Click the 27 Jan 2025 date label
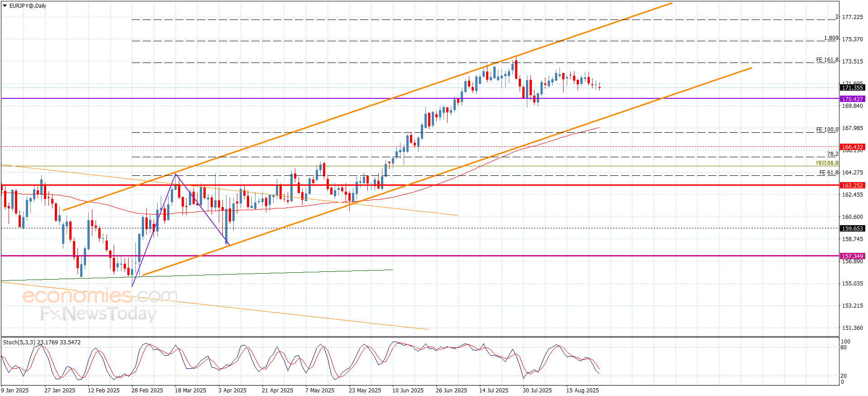The height and width of the screenshot is (396, 868). point(60,391)
